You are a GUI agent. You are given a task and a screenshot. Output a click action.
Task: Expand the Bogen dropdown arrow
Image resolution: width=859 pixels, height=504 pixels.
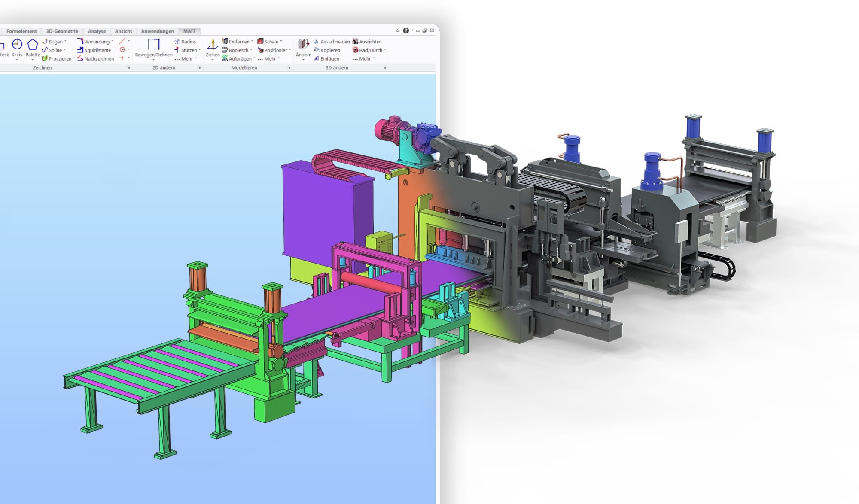pyautogui.click(x=65, y=42)
